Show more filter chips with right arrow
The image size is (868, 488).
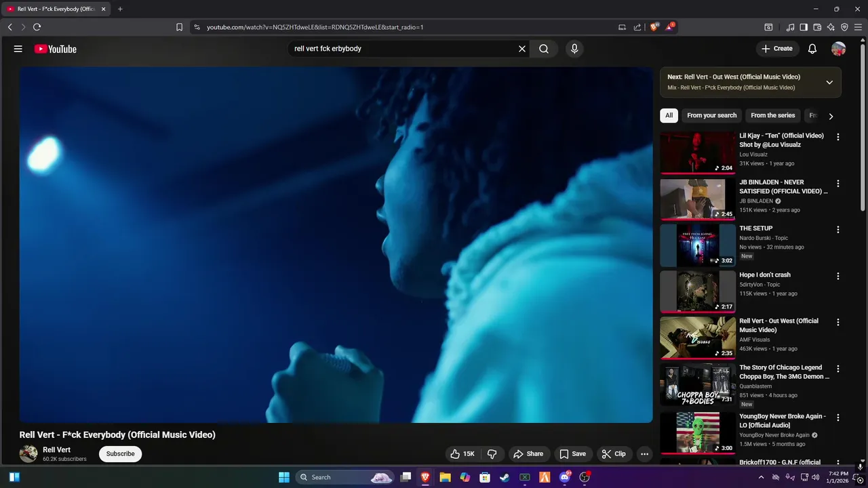(x=831, y=116)
